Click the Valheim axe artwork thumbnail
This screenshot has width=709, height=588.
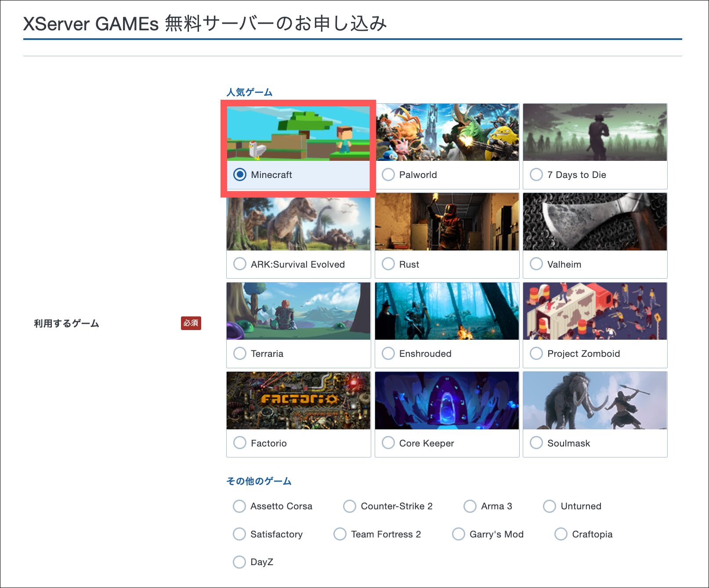(595, 222)
